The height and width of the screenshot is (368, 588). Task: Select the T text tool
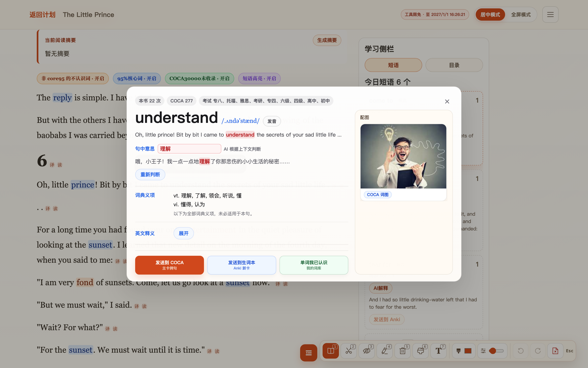(x=439, y=350)
